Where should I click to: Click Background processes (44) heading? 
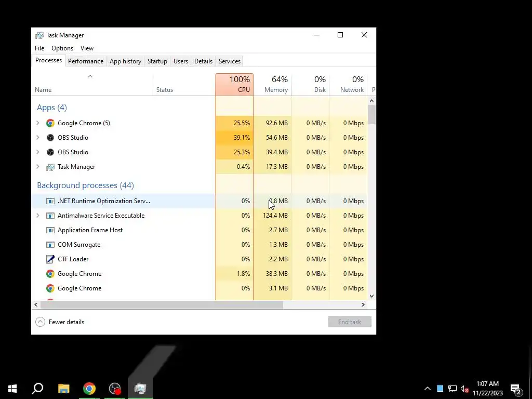pos(86,185)
